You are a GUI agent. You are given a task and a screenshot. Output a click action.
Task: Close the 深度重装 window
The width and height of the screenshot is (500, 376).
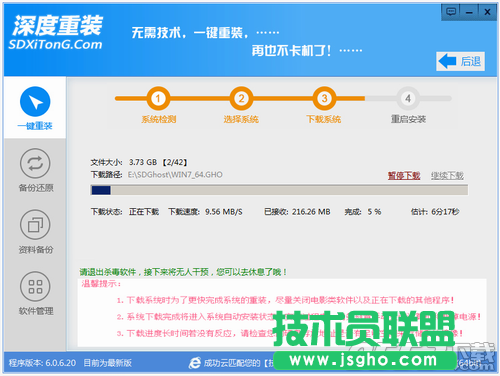point(487,12)
